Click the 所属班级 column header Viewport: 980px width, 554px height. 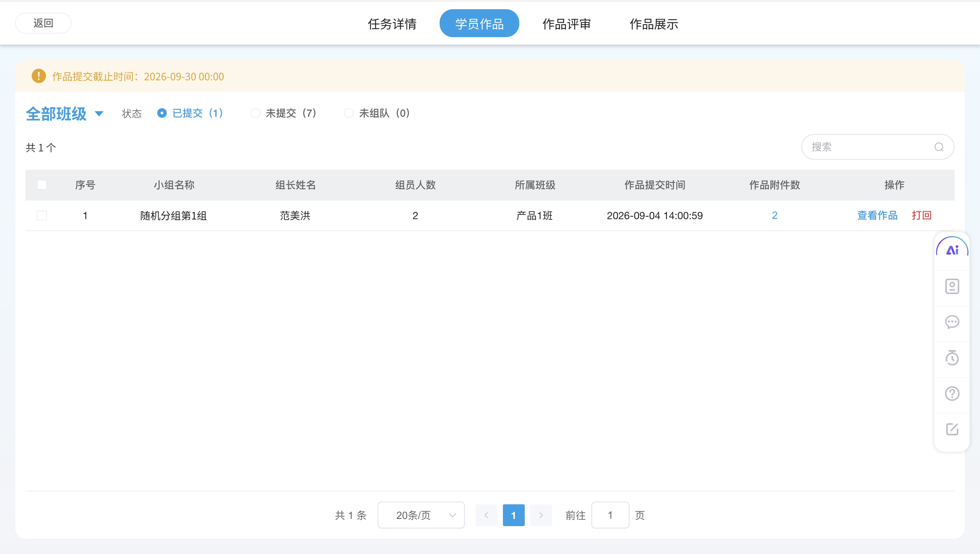coord(535,185)
